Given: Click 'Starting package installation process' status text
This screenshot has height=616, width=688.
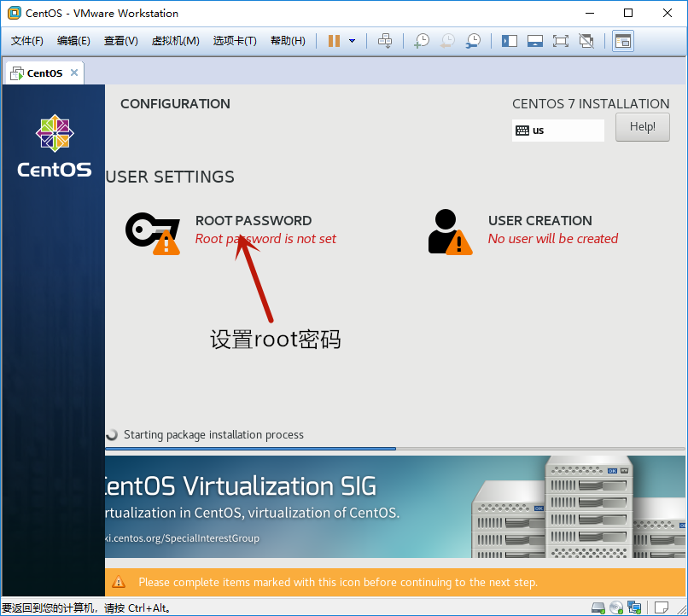Looking at the screenshot, I should point(213,434).
